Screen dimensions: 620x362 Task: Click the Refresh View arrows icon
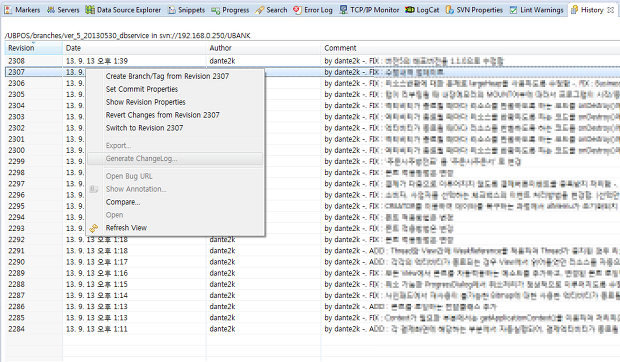[x=94, y=228]
